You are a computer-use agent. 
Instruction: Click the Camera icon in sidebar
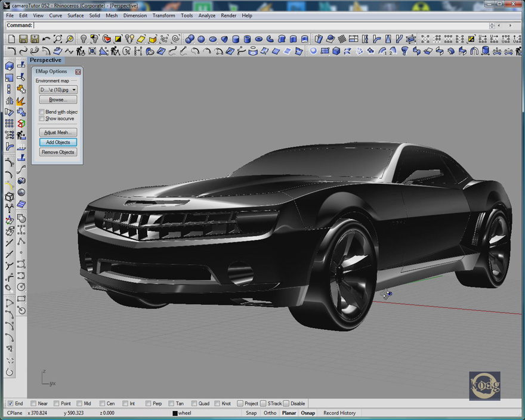coord(21,181)
